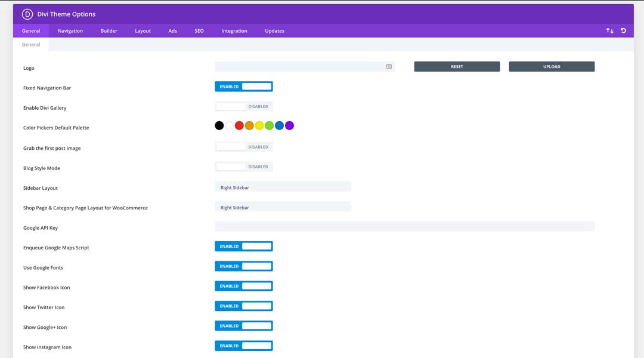Enable the Divi Gallery toggle
644x358 pixels.
(x=243, y=106)
